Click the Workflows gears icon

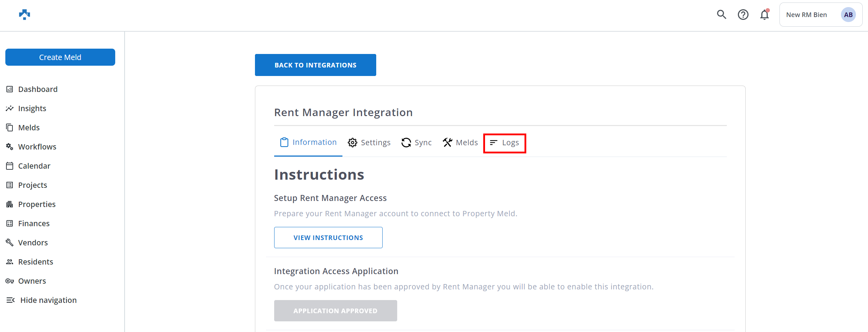point(10,147)
